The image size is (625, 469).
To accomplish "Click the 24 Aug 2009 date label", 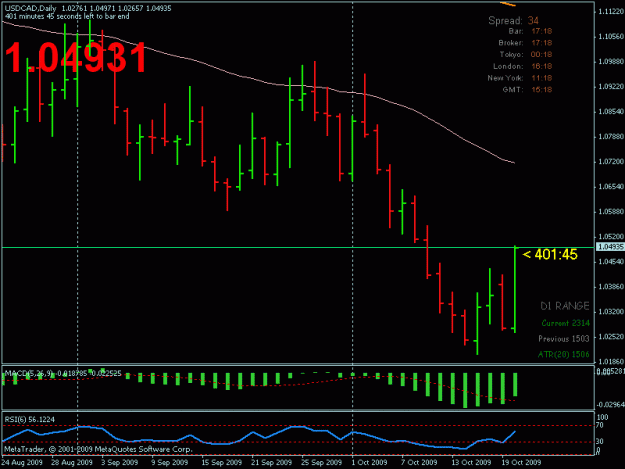I will coord(22,462).
